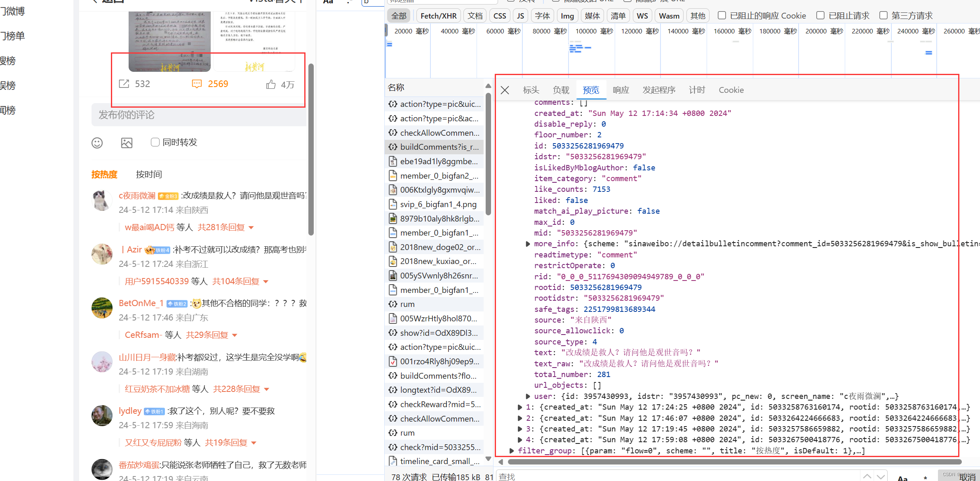The image size is (980, 481).
Task: Expand 共19条回复 replies
Action: pyautogui.click(x=231, y=443)
